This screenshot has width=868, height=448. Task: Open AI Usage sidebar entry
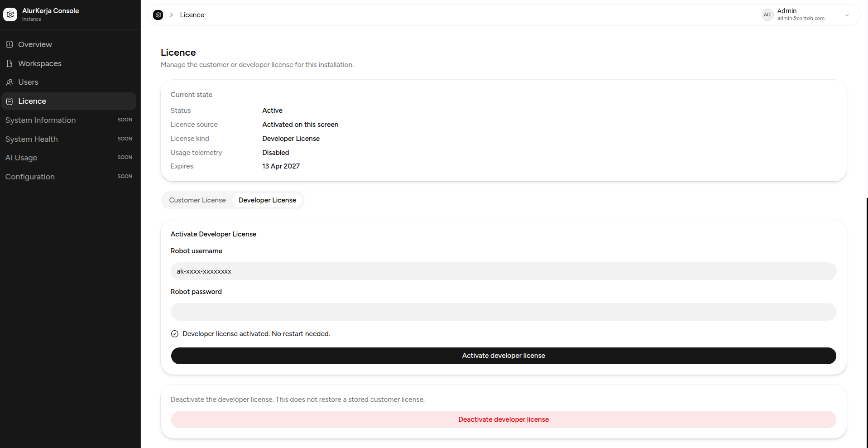(x=69, y=158)
